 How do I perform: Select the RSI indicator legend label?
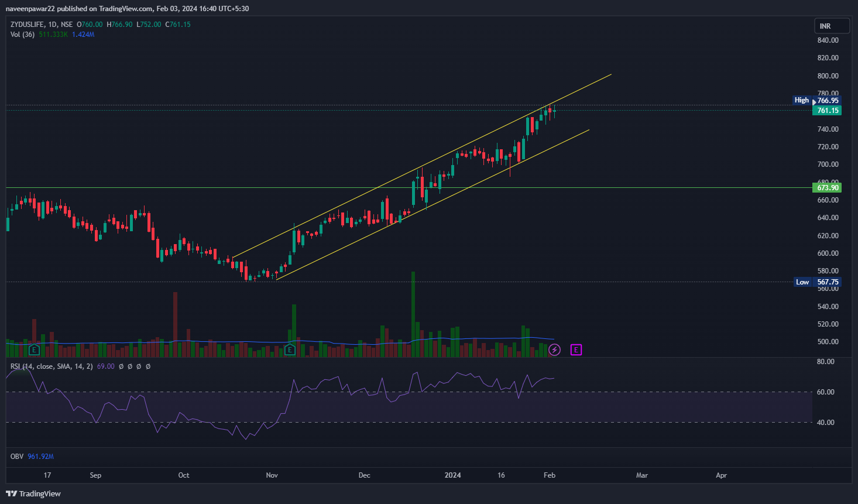pos(52,366)
